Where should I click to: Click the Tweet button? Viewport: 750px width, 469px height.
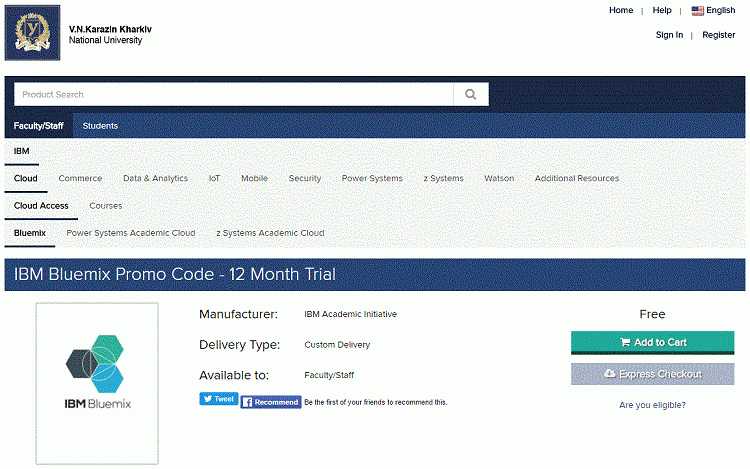coord(219,399)
